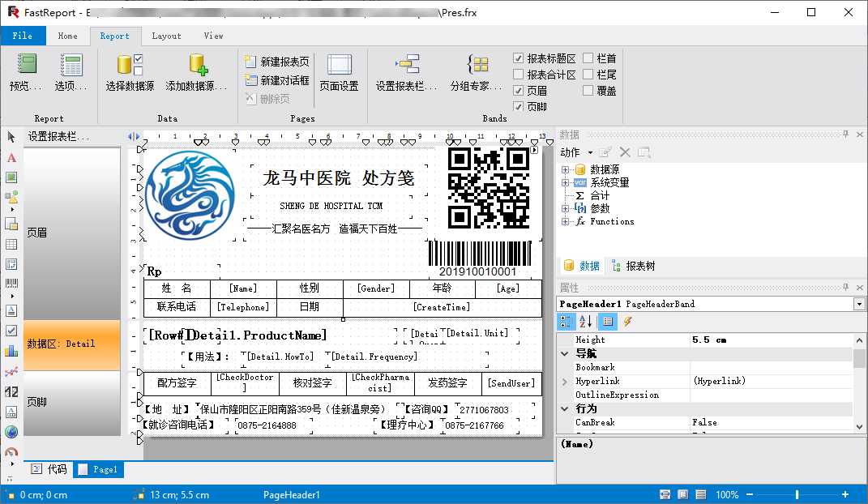Image resolution: width=868 pixels, height=504 pixels.
Task: Select the 数据区: Detail band
Action: click(x=72, y=344)
